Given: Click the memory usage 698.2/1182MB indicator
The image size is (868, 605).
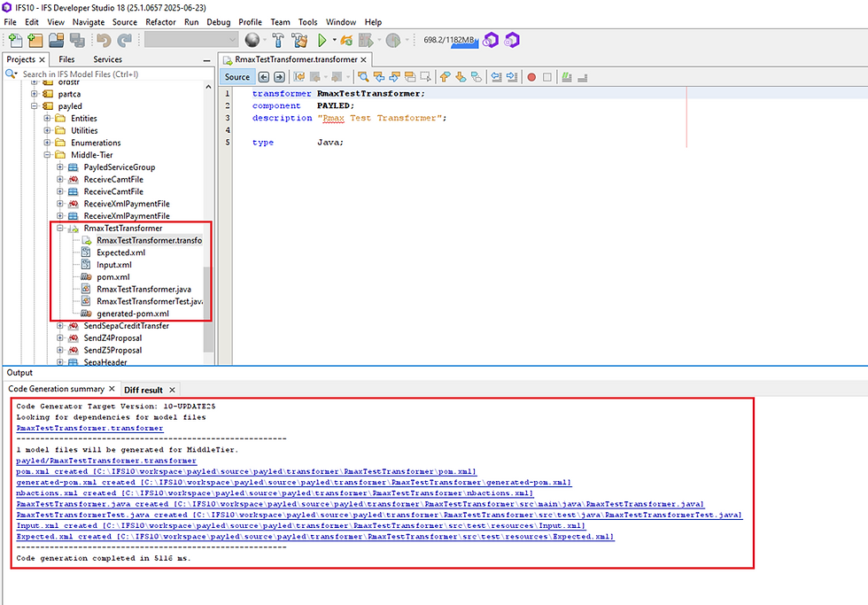Looking at the screenshot, I should [x=450, y=40].
